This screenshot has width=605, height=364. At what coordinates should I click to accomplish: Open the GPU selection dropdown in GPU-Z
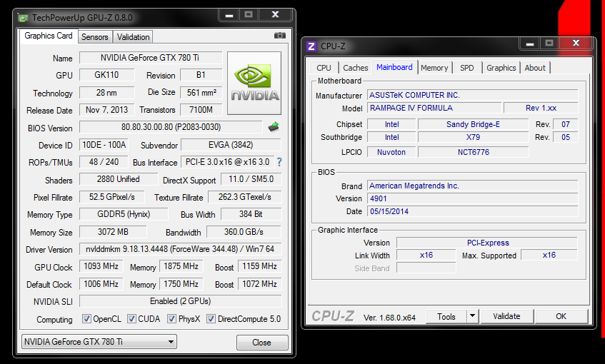99,342
